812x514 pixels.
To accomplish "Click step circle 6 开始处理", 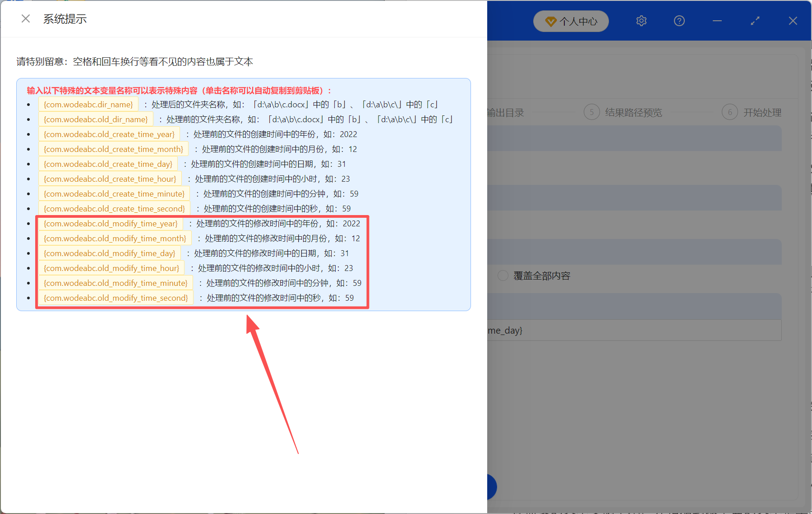I will (730, 112).
